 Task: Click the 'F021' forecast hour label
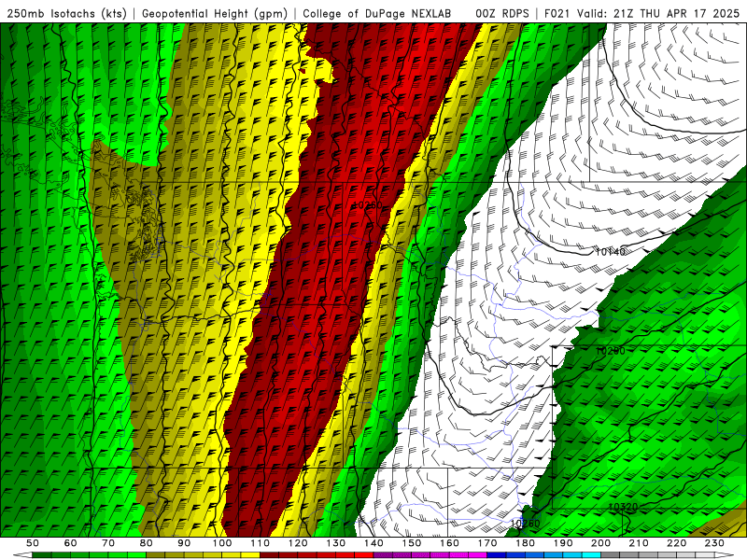[557, 14]
